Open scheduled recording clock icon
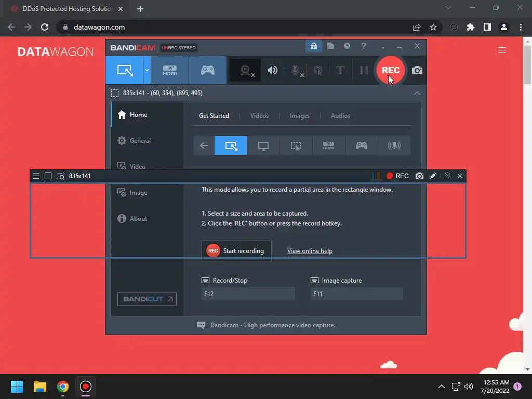 click(x=347, y=46)
